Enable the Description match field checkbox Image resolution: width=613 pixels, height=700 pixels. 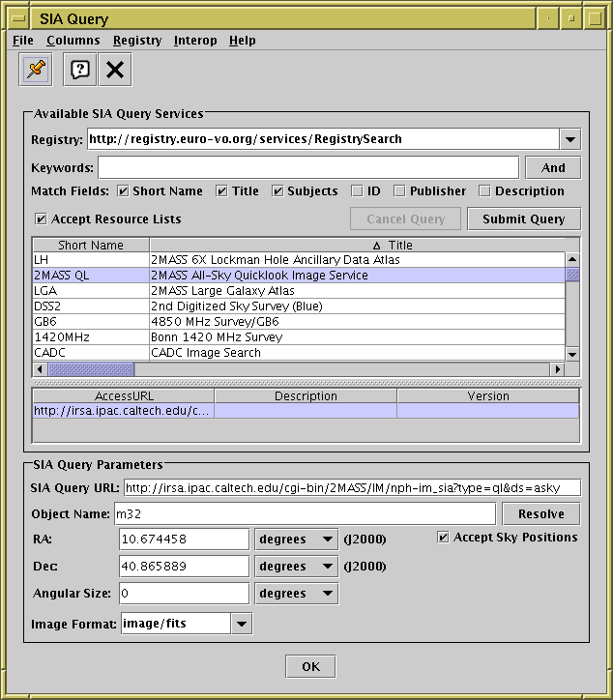point(484,191)
